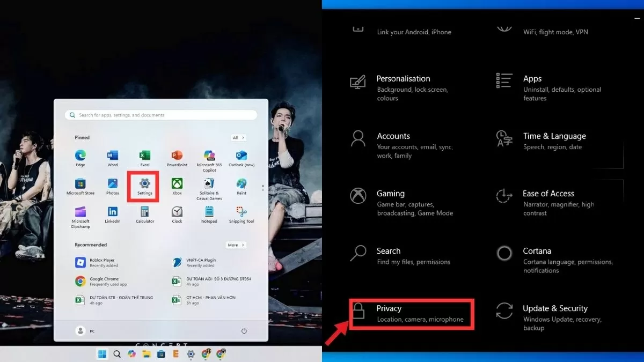The image size is (644, 362).
Task: Expand the All pinned apps list
Action: pyautogui.click(x=238, y=138)
